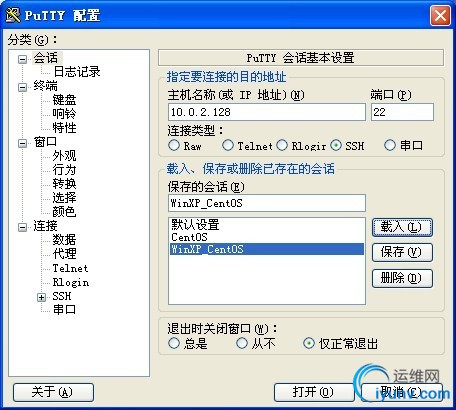Select 窗口 category in tree

tap(45, 142)
